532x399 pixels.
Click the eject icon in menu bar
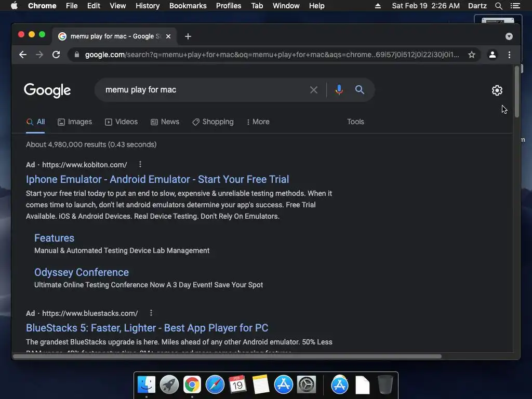tap(378, 6)
